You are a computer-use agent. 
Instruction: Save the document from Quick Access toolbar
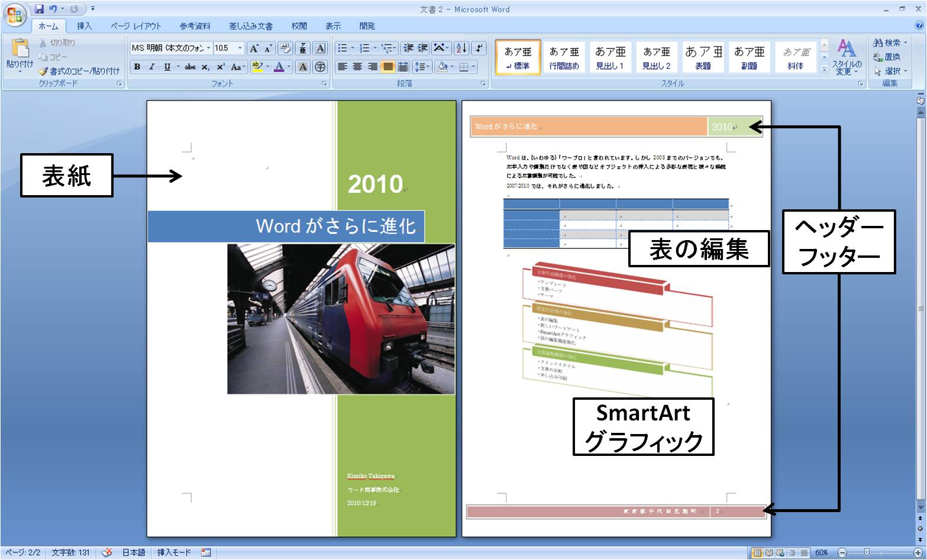39,9
